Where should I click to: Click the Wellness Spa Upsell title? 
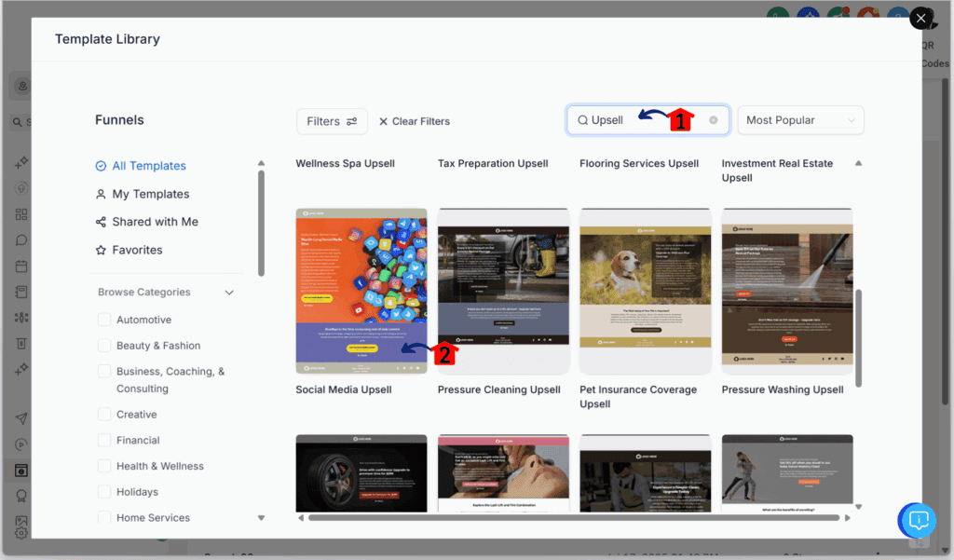tap(345, 163)
